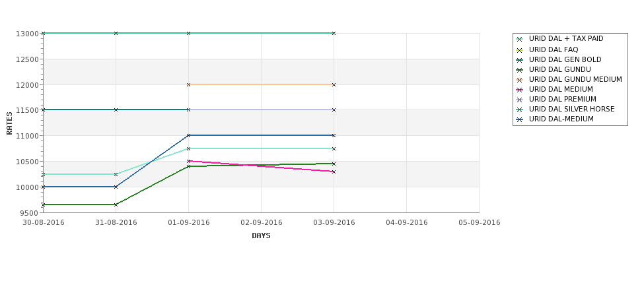Click the URID DAL GUNDU MEDIUM legend marker
The image size is (644, 283).
(x=520, y=80)
